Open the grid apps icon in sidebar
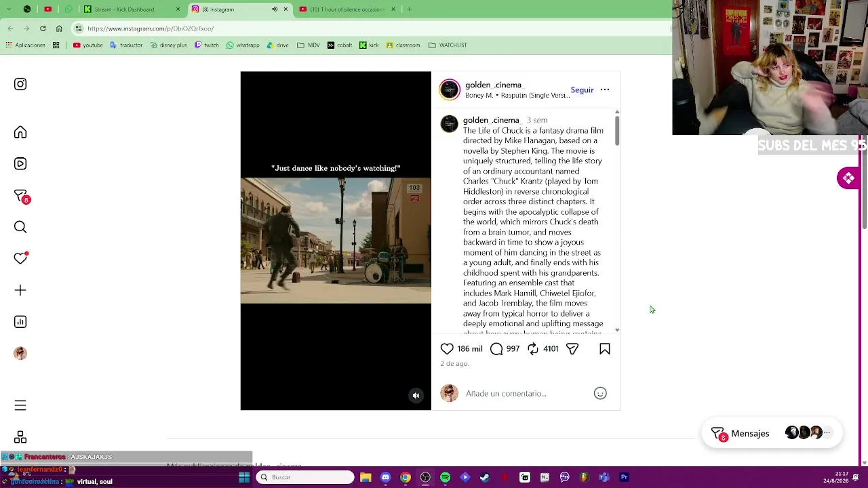The image size is (868, 488). tap(20, 437)
